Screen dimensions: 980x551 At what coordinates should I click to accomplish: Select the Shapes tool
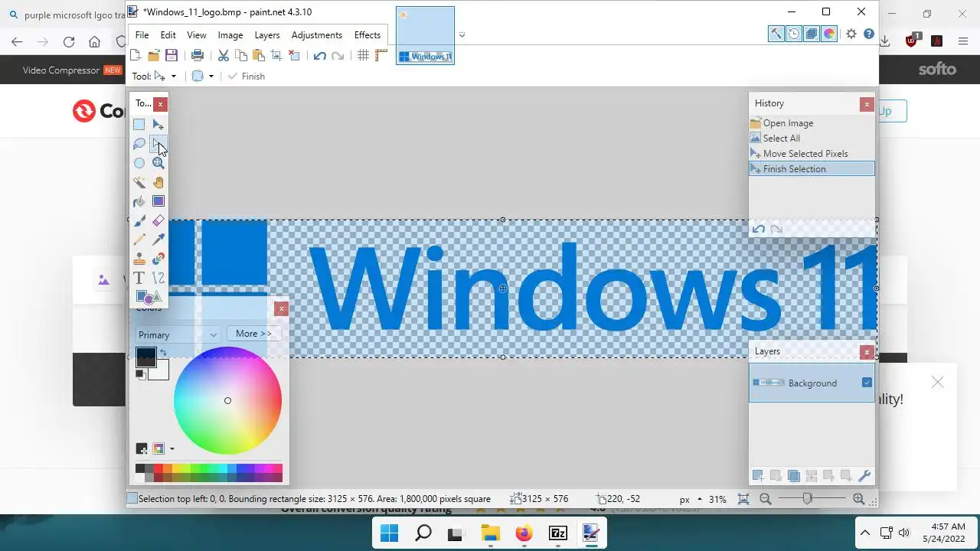click(x=148, y=297)
